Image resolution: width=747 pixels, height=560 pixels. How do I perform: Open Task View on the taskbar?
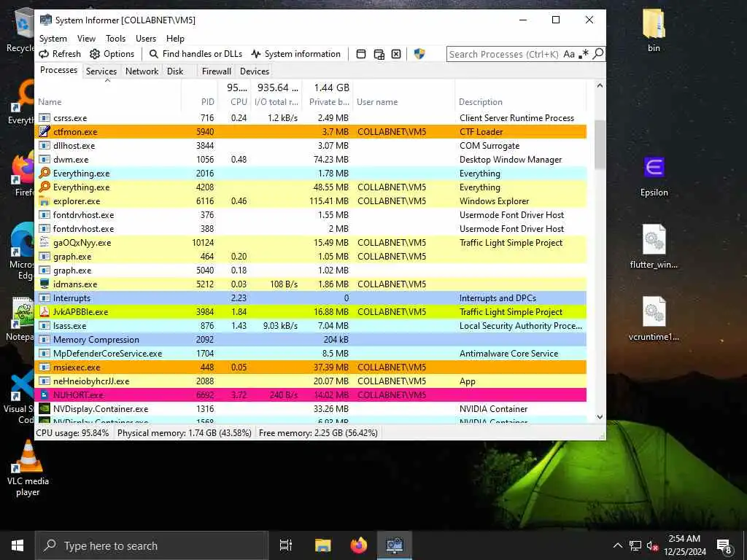point(286,545)
